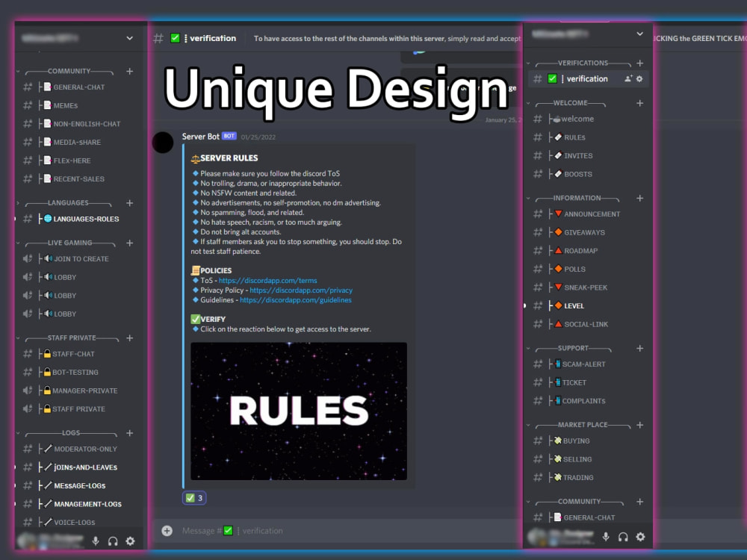747x560 pixels.
Task: Open Privacy Policy link
Action: pos(301,290)
